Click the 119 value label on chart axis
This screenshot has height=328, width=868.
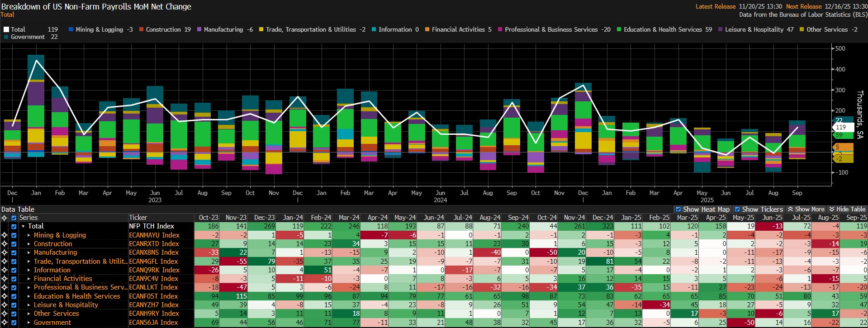[x=841, y=127]
